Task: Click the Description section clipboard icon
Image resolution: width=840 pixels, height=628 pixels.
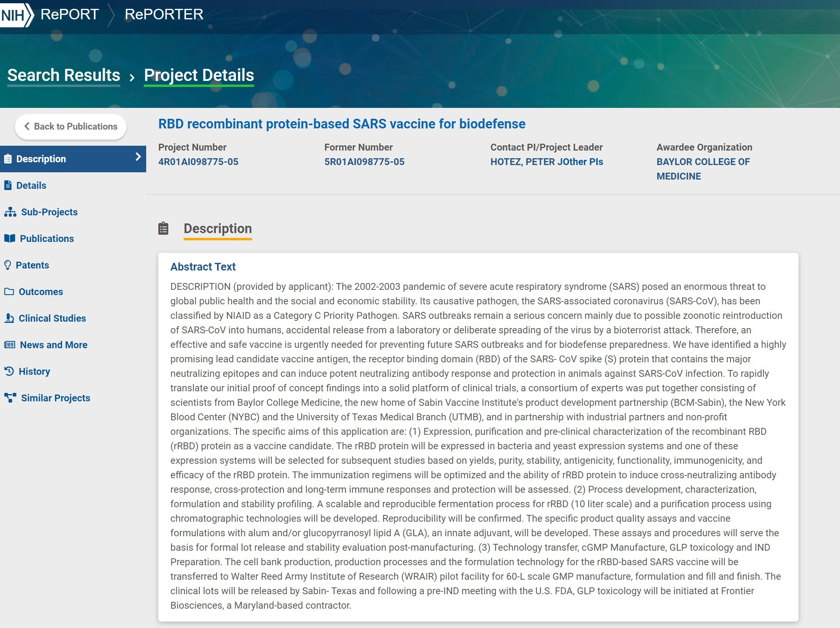Action: pos(163,228)
